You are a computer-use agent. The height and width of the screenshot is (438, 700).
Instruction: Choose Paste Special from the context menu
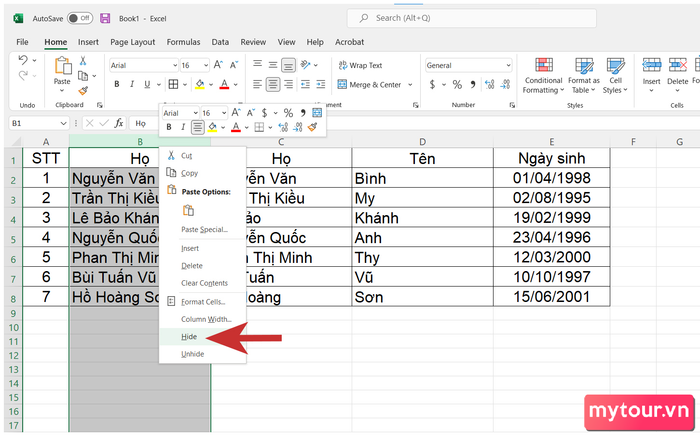[x=202, y=229]
